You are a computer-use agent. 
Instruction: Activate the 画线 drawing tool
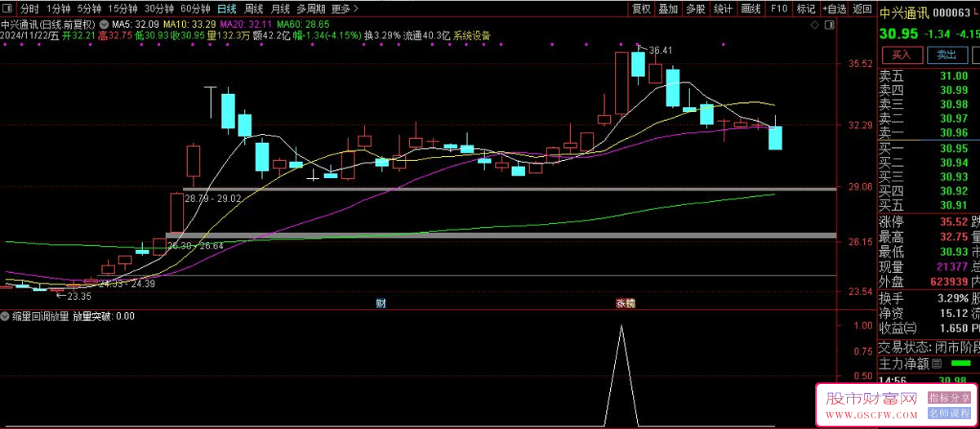coord(751,9)
